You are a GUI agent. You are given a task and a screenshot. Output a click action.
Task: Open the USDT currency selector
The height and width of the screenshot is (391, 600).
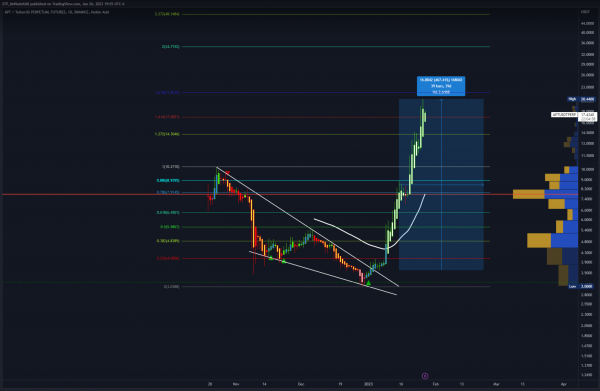point(585,12)
